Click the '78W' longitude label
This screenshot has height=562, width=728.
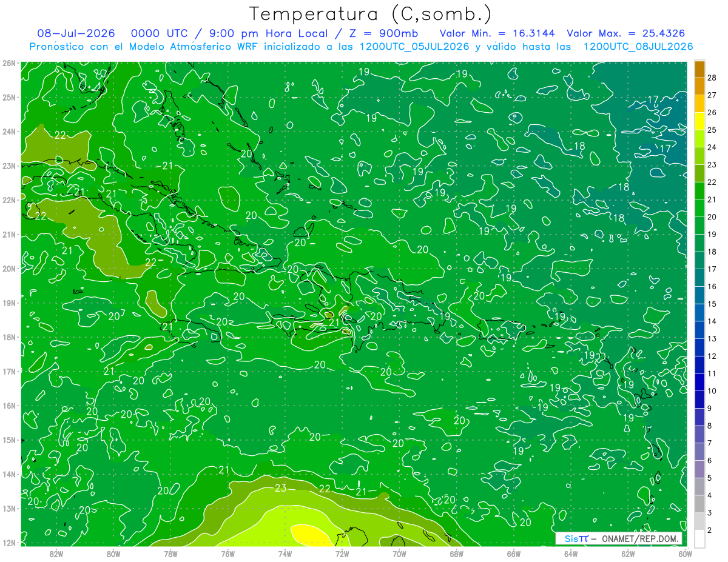click(x=170, y=554)
